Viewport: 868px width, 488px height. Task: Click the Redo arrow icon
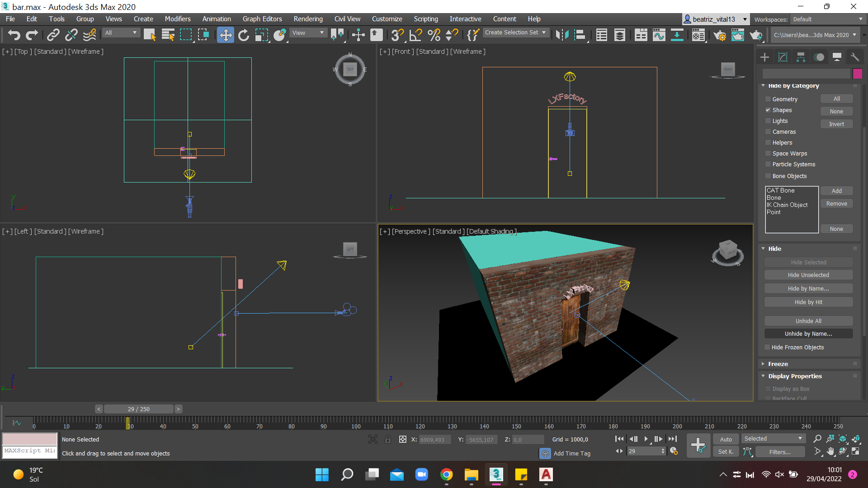(x=32, y=35)
